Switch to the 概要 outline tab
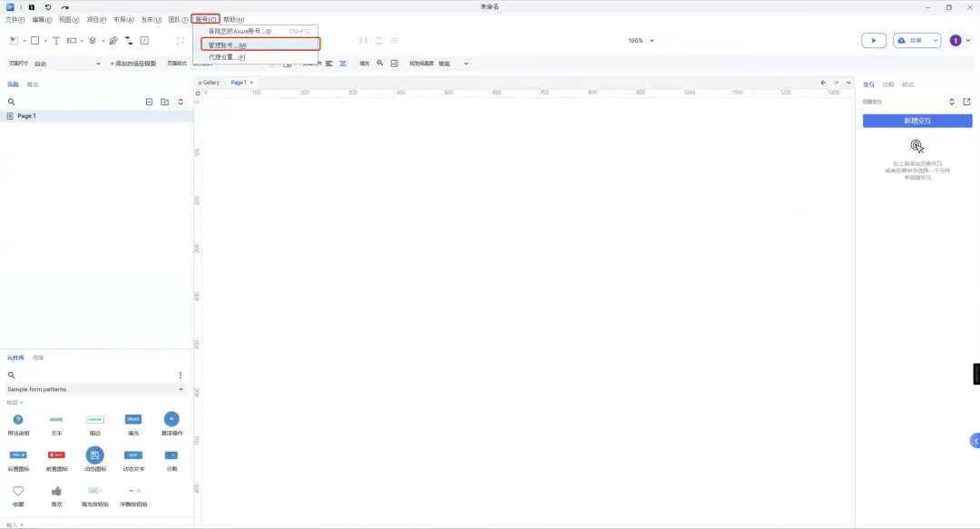This screenshot has width=980, height=529. 33,84
